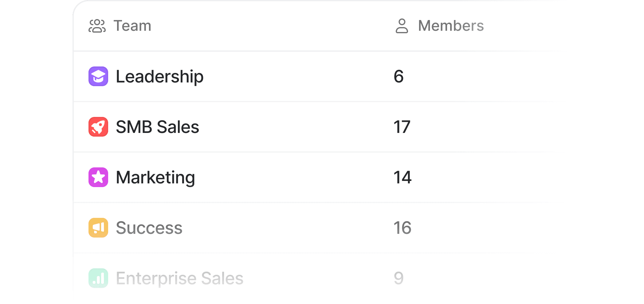Sort by the Team column header
The width and height of the screenshot is (644, 304).
coord(132,26)
